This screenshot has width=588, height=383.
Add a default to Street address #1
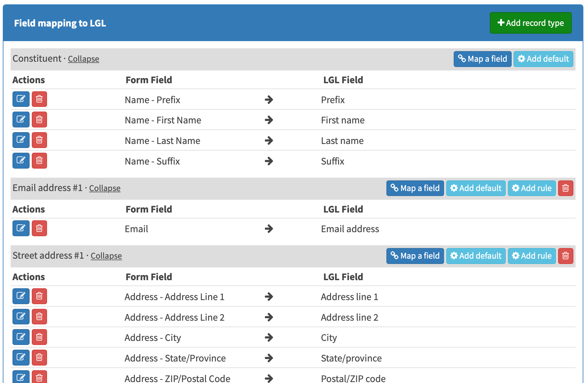476,256
